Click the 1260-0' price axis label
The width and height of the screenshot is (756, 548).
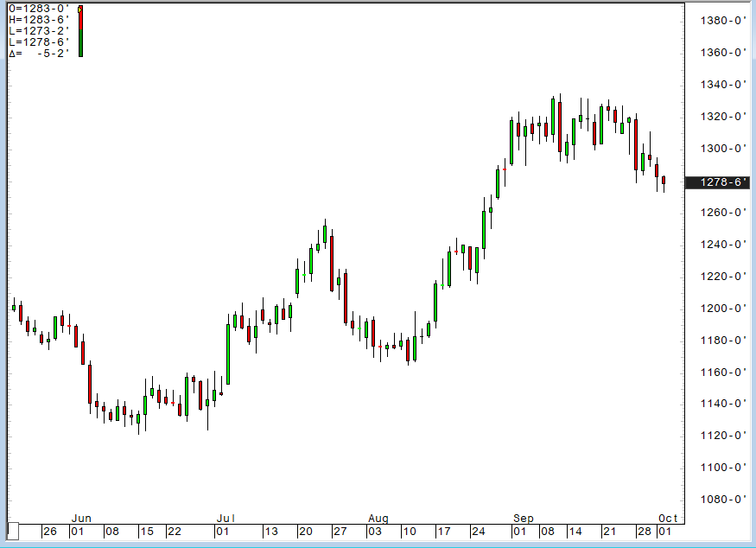coord(722,213)
